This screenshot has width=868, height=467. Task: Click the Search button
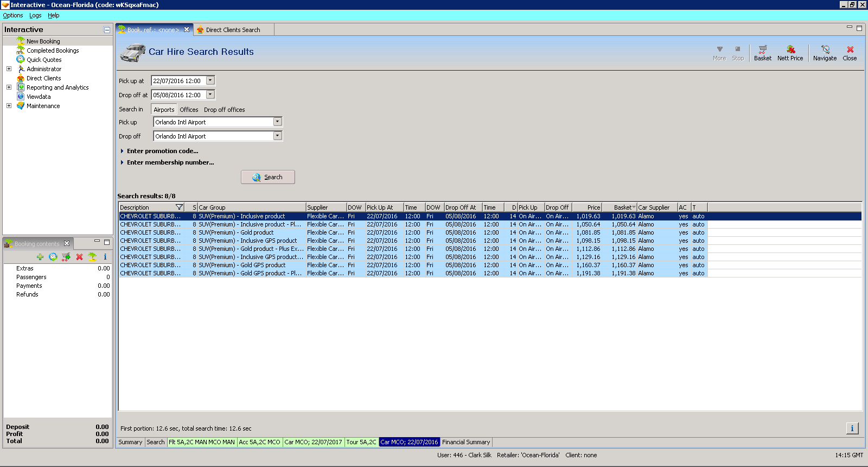[268, 177]
